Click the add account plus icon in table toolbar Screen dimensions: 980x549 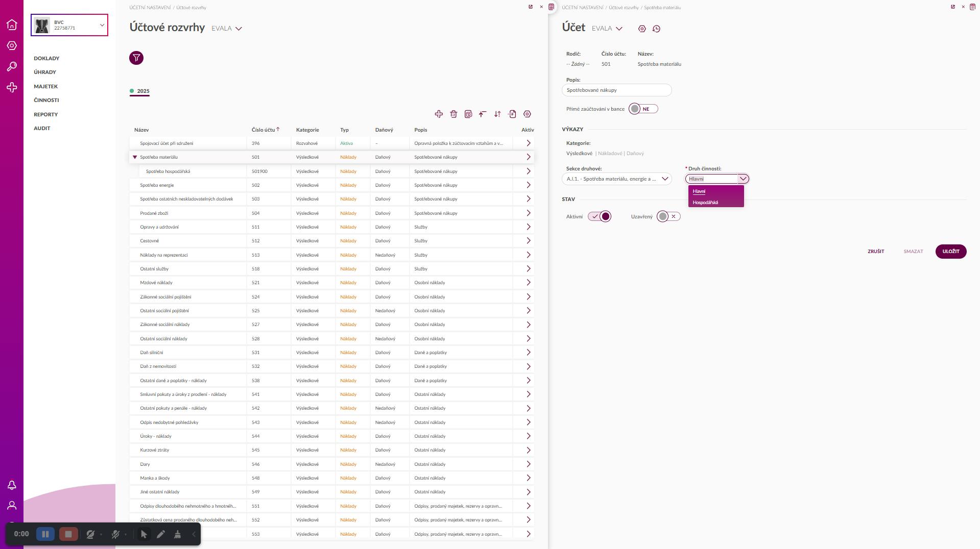click(x=439, y=114)
